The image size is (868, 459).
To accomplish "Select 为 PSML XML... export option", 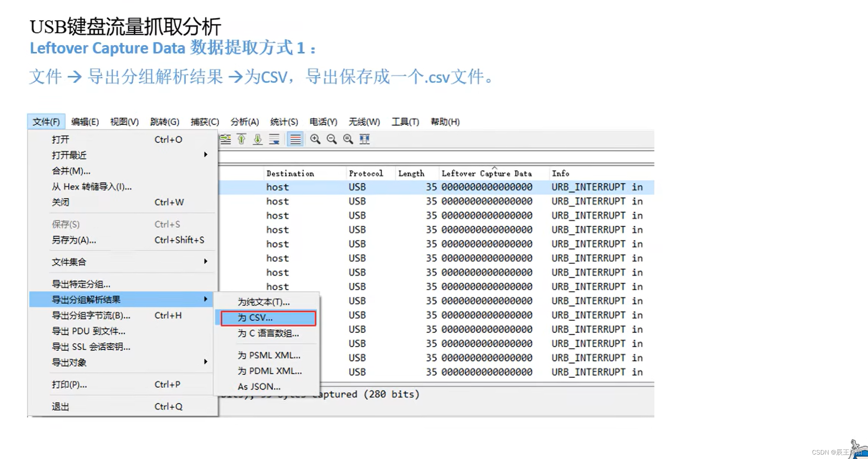I will 267,355.
